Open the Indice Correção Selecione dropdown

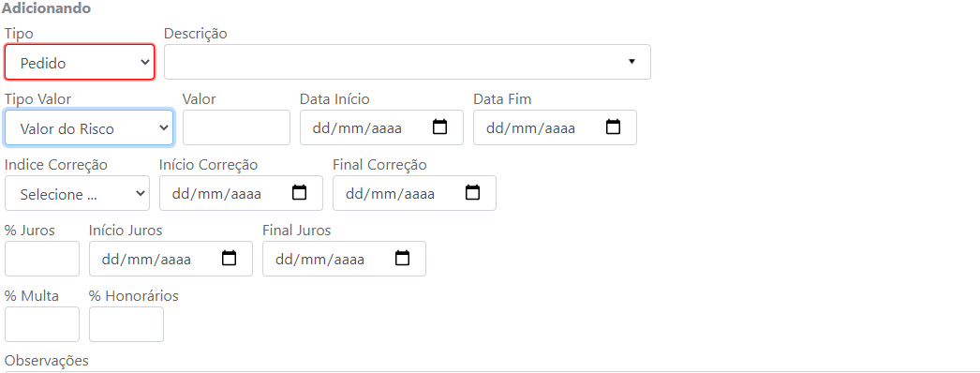[77, 193]
